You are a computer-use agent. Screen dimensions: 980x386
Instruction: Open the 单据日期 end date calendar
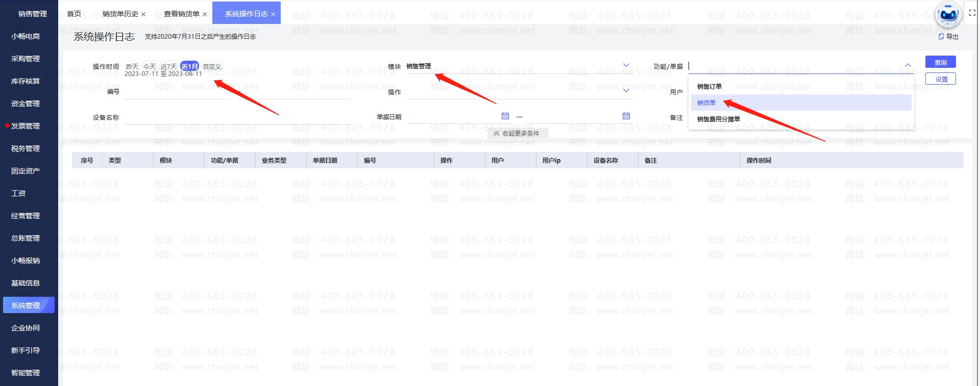point(626,116)
